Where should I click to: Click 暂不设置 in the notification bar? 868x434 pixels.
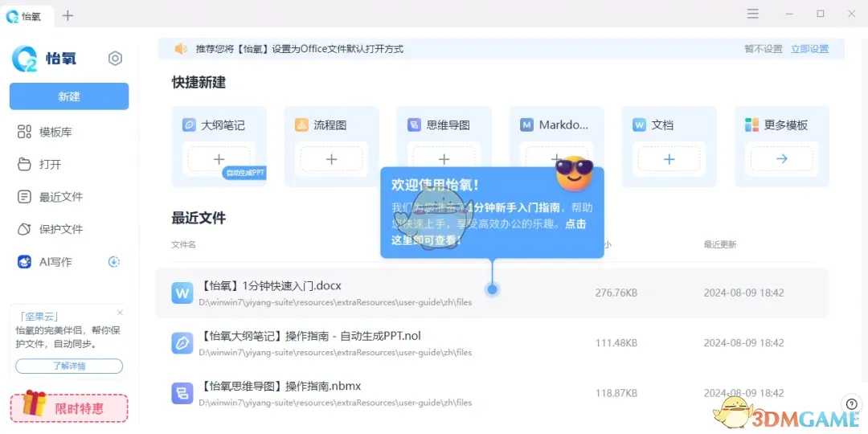tap(764, 49)
